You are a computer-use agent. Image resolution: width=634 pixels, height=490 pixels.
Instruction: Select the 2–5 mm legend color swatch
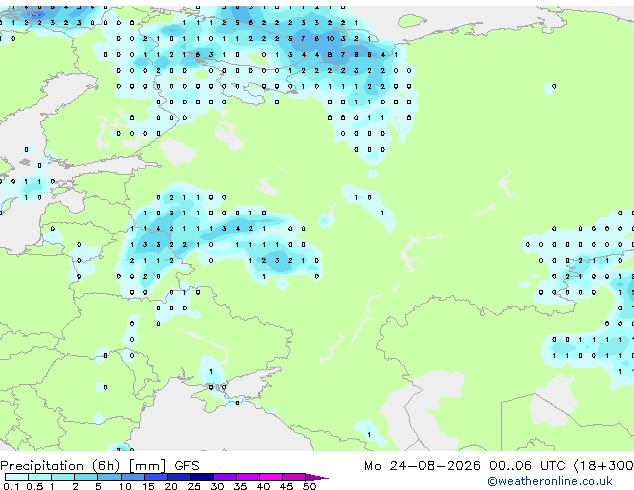point(86,477)
